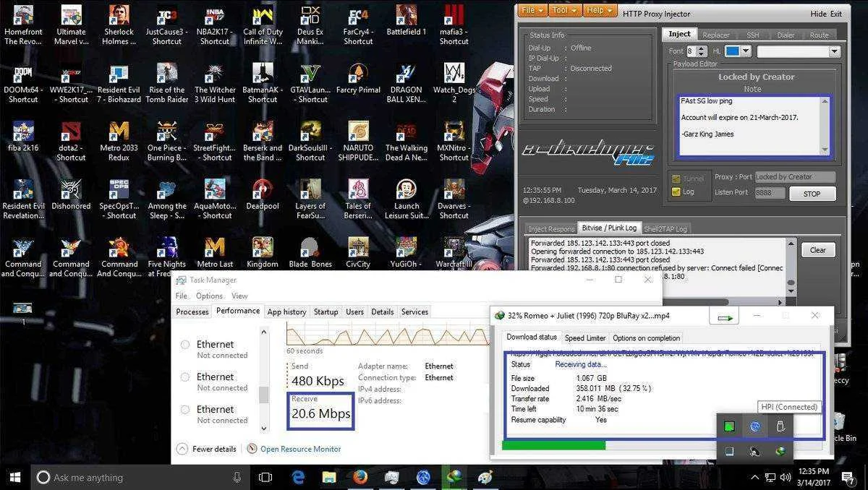Click The Witcher 3 Wild Hunt icon
Viewport: 868px width, 490px height.
pos(215,83)
